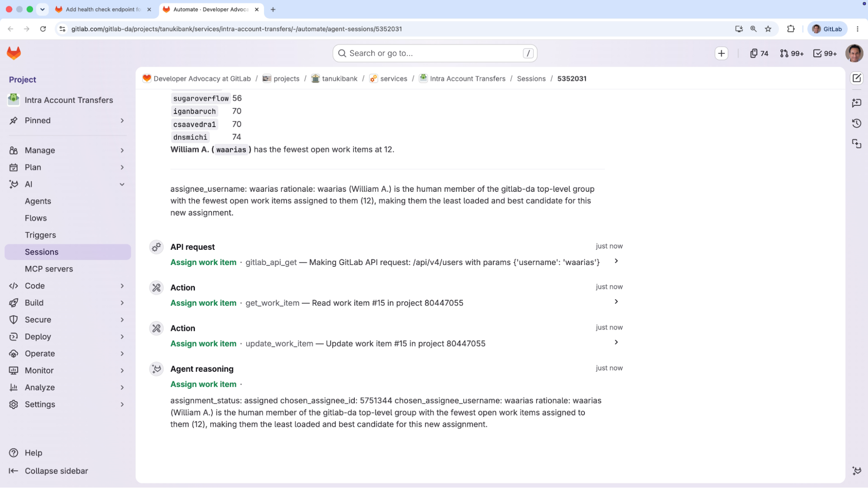
Task: Go to services breadcrumb
Action: [393, 79]
